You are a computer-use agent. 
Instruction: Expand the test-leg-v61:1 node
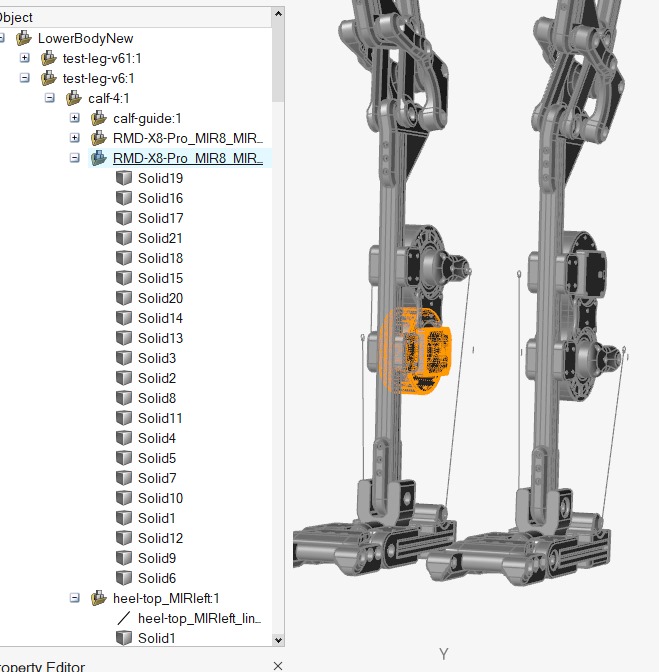click(25, 58)
